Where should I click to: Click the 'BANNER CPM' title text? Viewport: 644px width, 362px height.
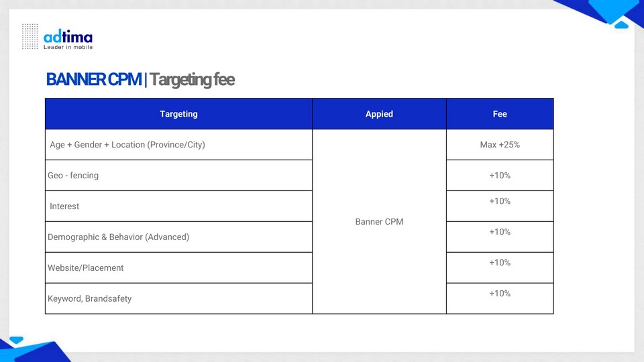click(x=93, y=79)
